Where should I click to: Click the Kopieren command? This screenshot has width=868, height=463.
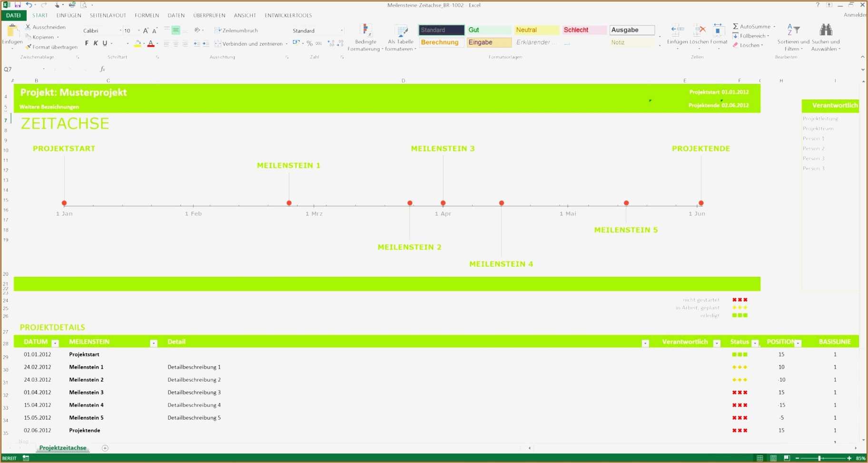[x=42, y=37]
